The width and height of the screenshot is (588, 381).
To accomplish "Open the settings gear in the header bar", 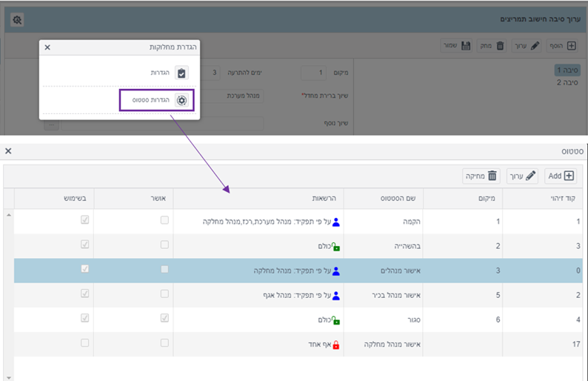I will click(17, 19).
